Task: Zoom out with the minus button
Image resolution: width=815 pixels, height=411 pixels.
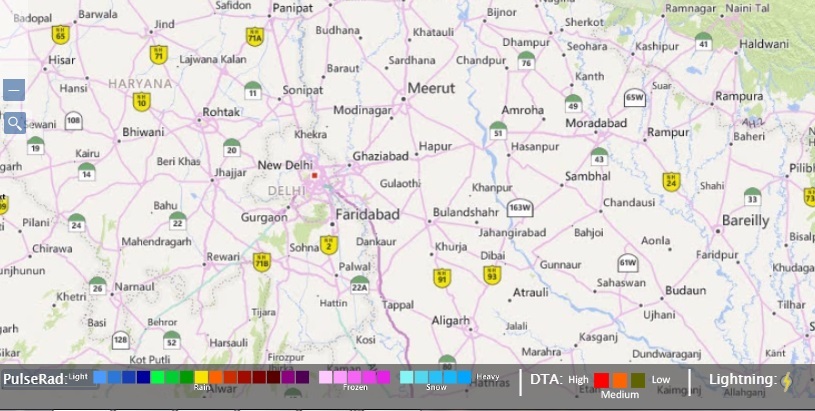Action: pos(14,90)
